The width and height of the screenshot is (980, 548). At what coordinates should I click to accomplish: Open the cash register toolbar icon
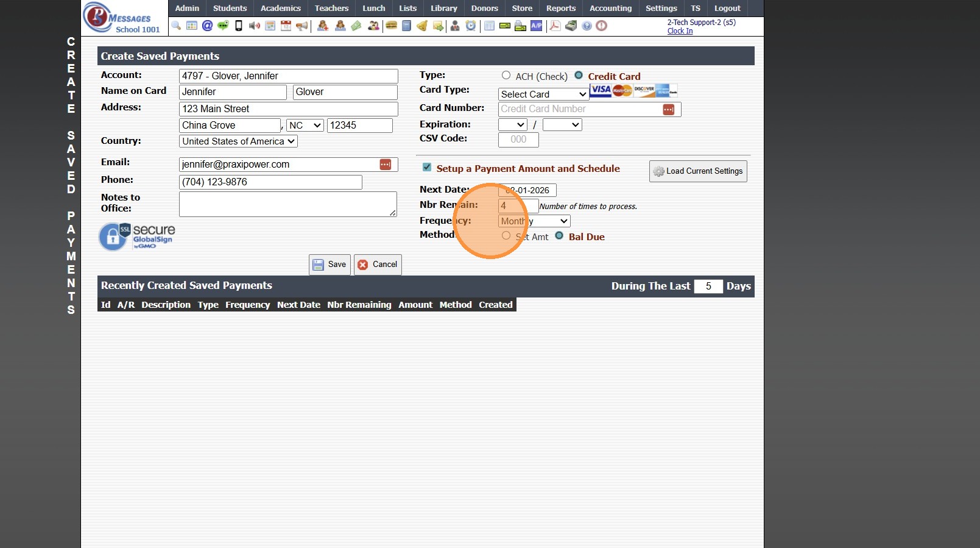pos(571,26)
